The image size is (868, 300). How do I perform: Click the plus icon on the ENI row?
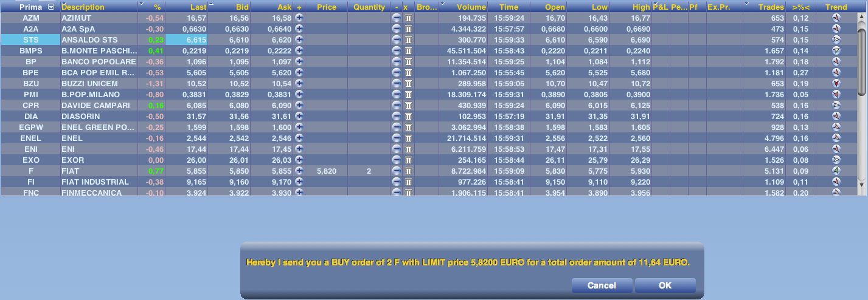(299, 149)
